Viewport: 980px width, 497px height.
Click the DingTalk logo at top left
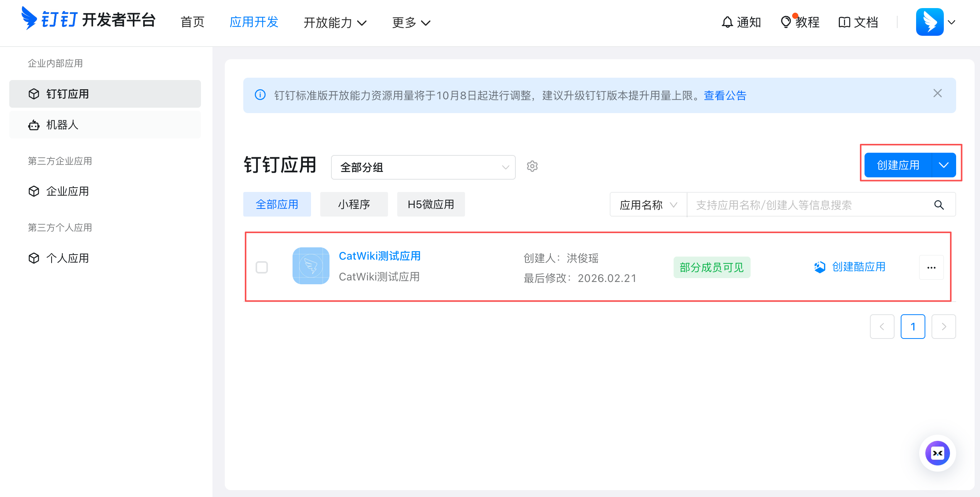(29, 18)
